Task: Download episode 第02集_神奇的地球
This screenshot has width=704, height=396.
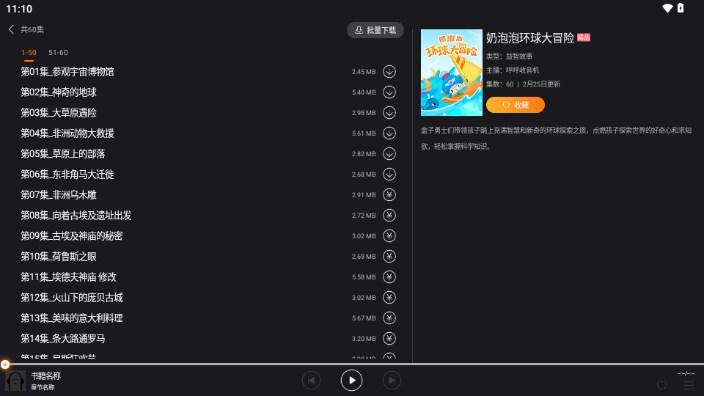Action: (389, 92)
